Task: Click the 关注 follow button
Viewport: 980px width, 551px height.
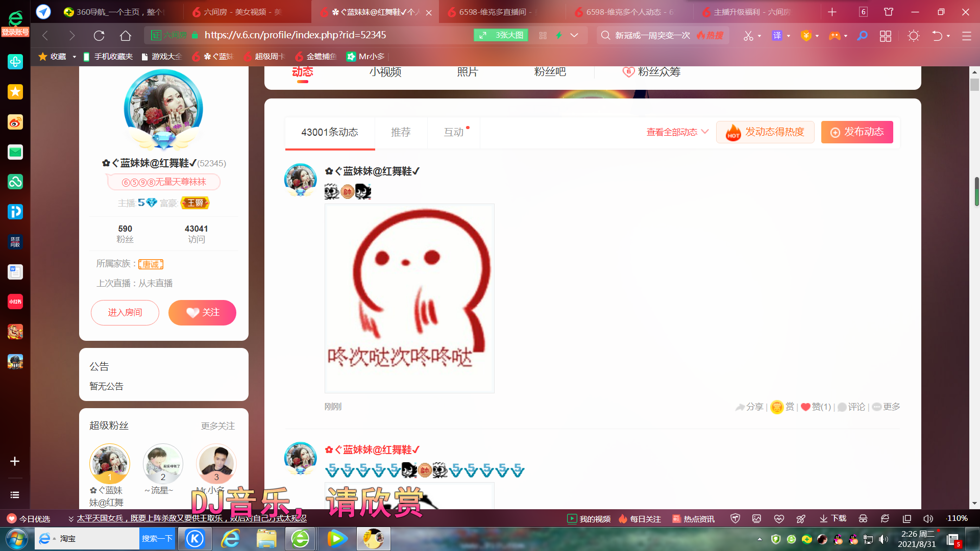Action: [202, 313]
